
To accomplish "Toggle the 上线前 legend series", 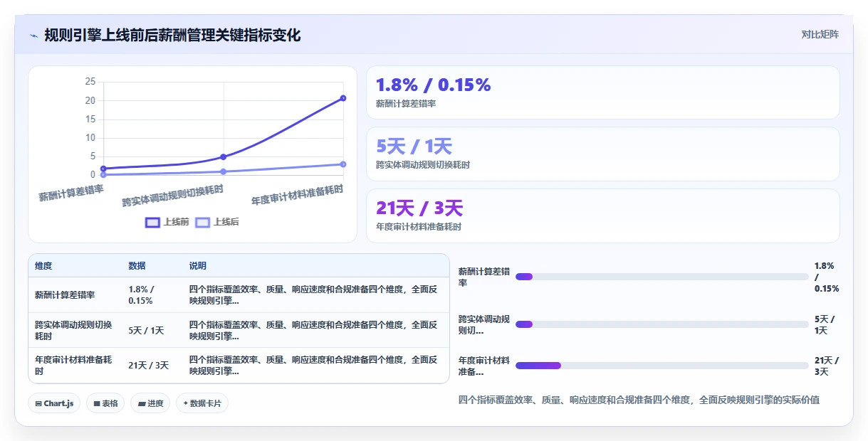I will 167,222.
